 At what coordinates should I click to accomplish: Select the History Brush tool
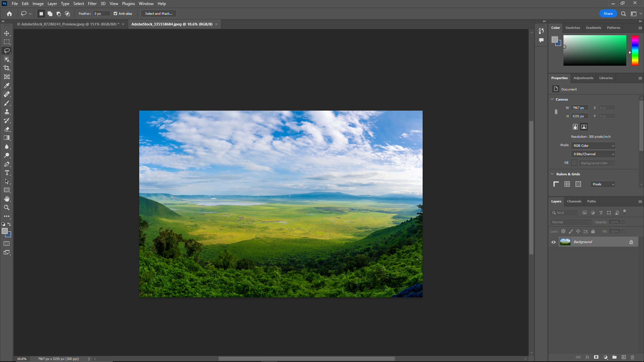tap(7, 120)
